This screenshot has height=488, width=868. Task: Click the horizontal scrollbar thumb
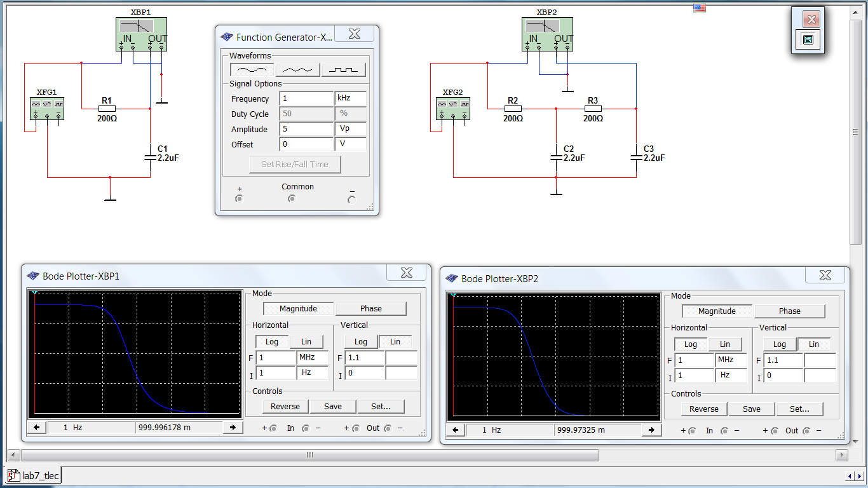pyautogui.click(x=310, y=455)
